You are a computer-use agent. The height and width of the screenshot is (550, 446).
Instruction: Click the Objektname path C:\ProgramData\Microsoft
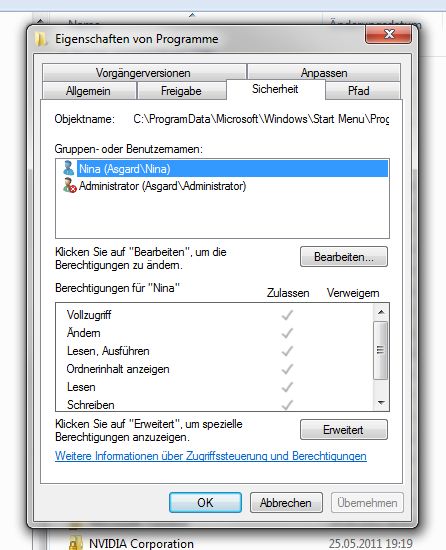[x=261, y=119]
